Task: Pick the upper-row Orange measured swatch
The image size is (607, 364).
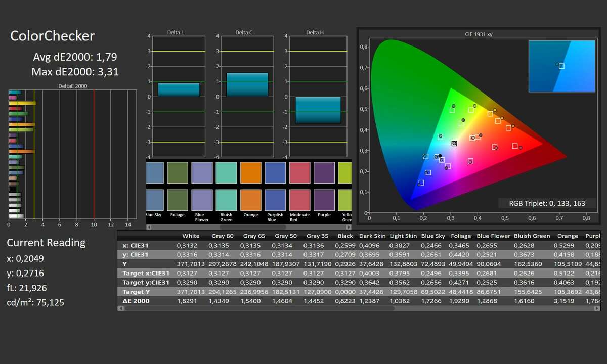Action: [250, 172]
